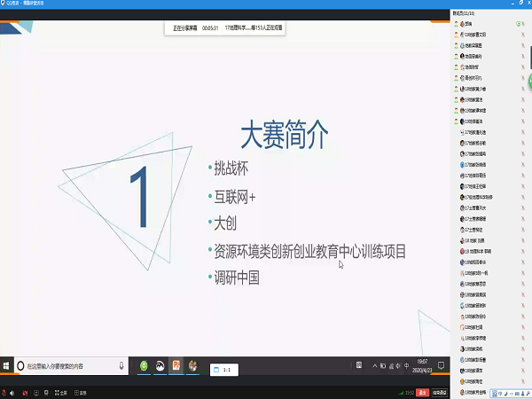Image resolution: width=532 pixels, height=399 pixels.
Task: Click muted mic icon on 18 地理科学 row
Action: point(523,252)
